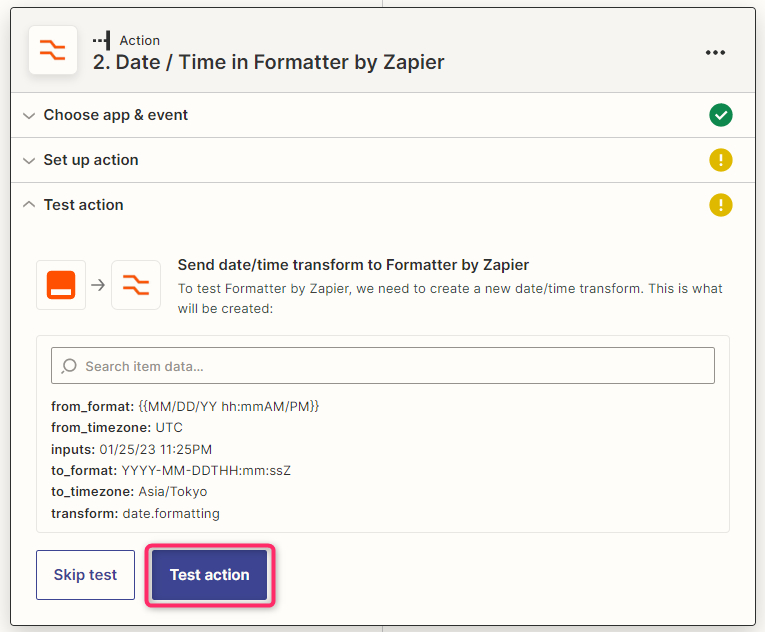Click the Formatter by Zapier header icon
This screenshot has width=765, height=632.
(x=53, y=50)
